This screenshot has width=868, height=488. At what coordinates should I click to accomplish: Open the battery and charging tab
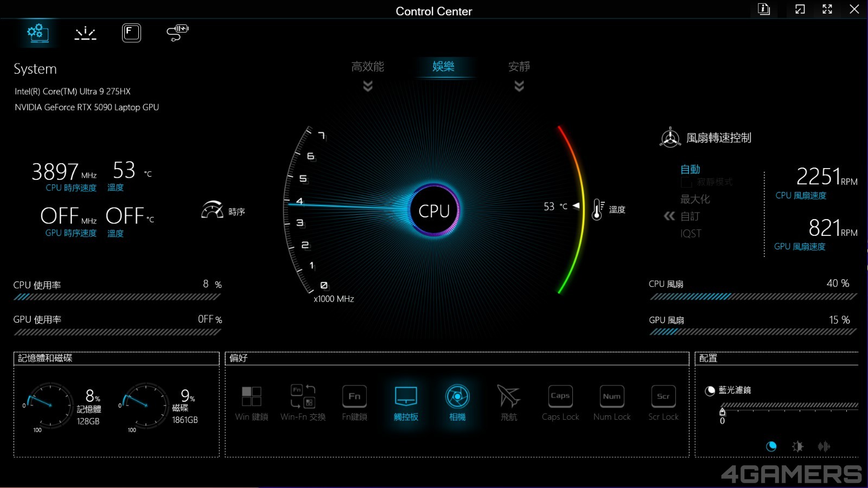coord(177,33)
